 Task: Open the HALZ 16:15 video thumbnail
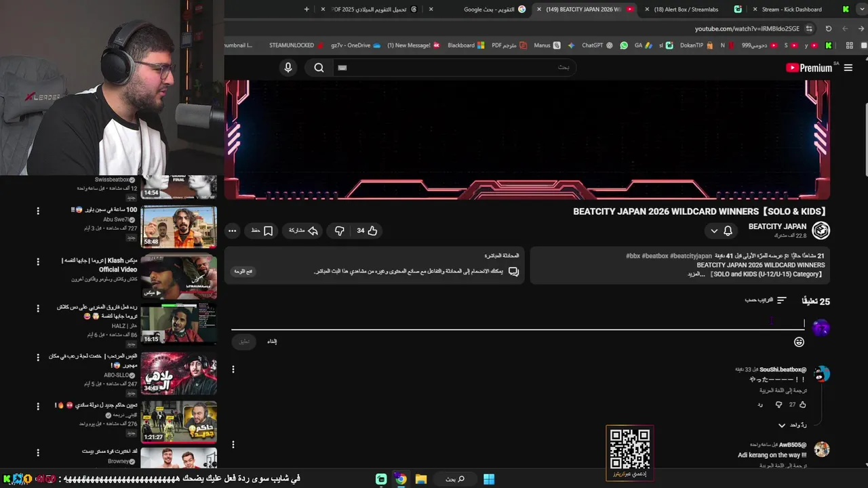pos(179,325)
